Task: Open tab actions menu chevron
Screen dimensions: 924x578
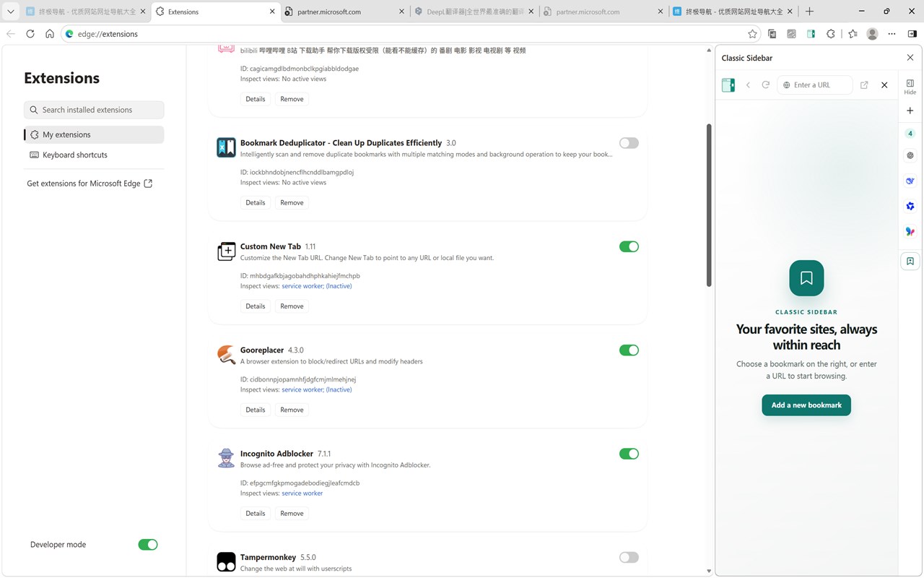Action: tap(10, 12)
